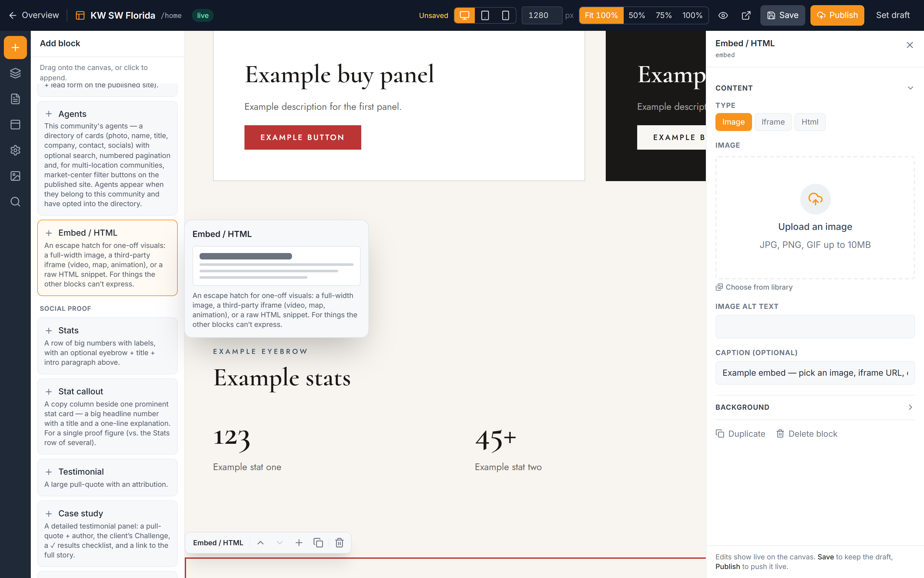
Task: Collapse the CONTENT section chevron
Action: tap(910, 88)
